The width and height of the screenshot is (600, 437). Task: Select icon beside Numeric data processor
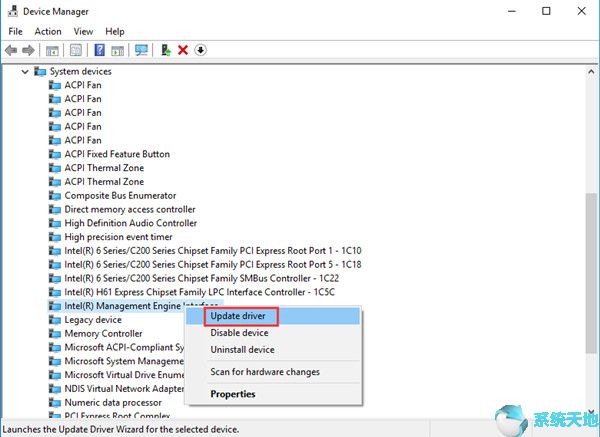(x=55, y=403)
